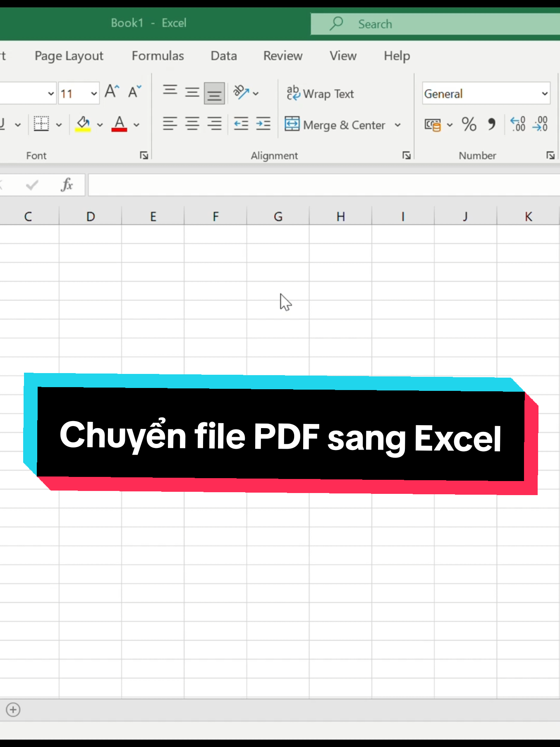Open the orientation dropdown arrow
The image size is (560, 747).
pos(256,93)
